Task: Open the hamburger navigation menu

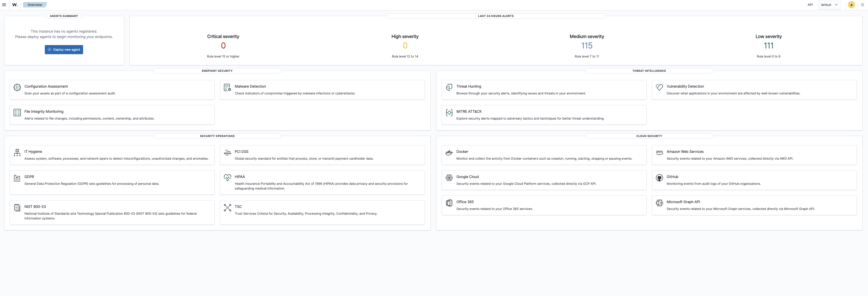Action: [4, 5]
